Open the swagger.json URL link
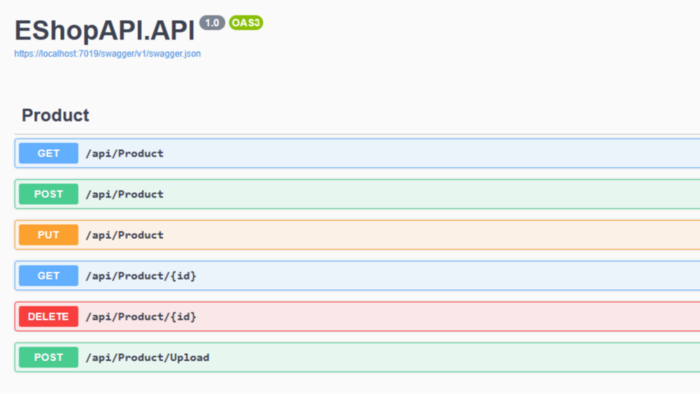This screenshot has width=700, height=394. point(107,54)
